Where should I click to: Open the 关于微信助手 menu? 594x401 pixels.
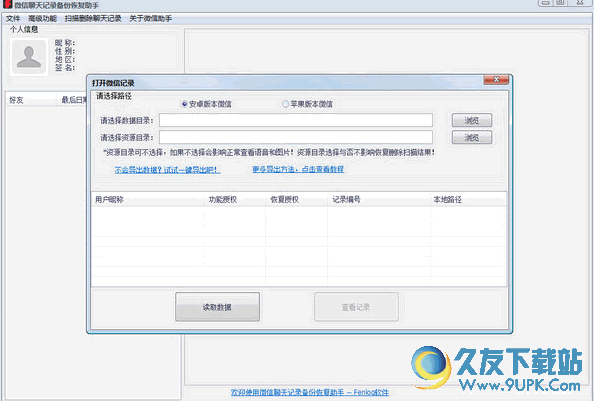pos(150,19)
